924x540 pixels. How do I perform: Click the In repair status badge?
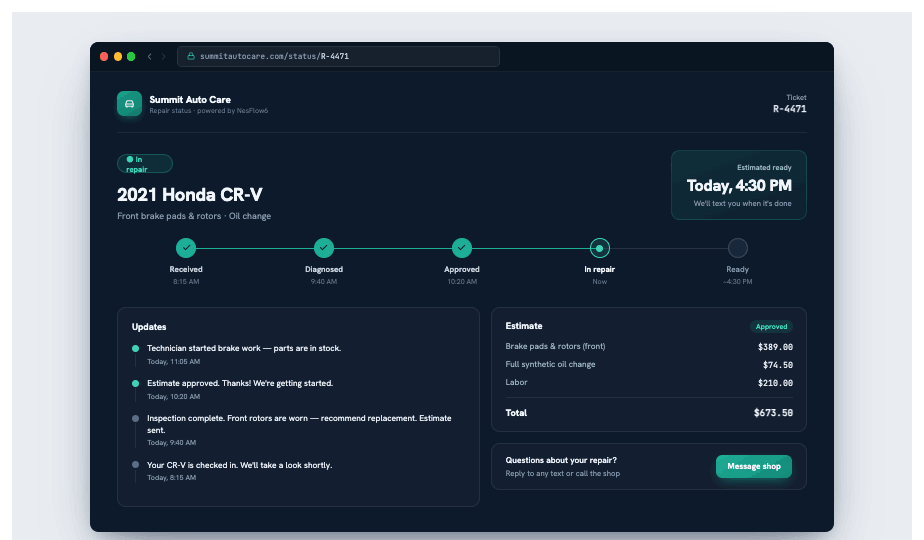[145, 164]
